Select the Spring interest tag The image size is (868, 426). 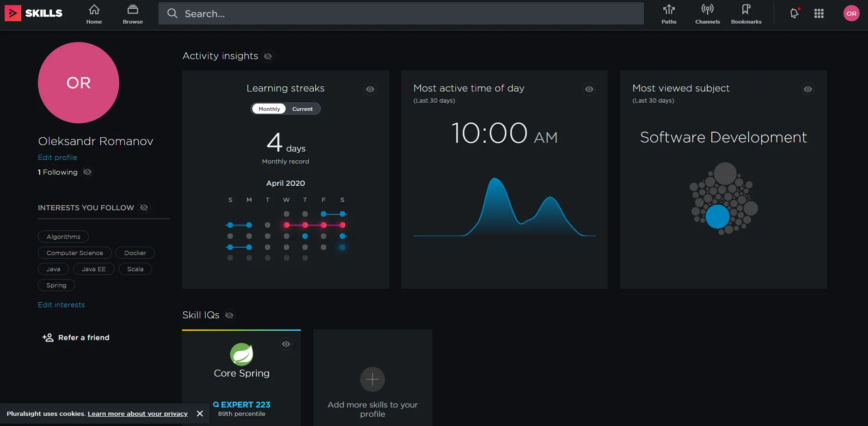(56, 285)
